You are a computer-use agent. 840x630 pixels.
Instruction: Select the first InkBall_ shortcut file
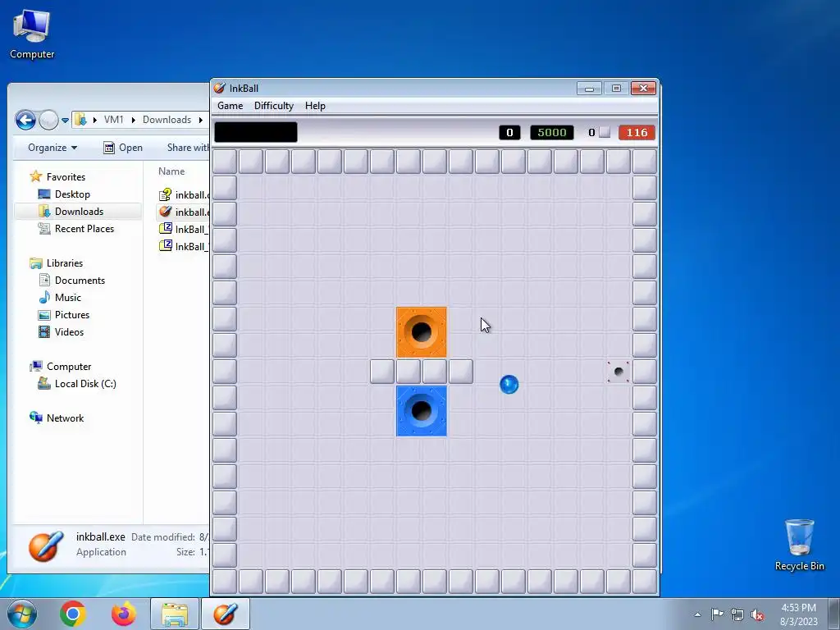click(184, 230)
